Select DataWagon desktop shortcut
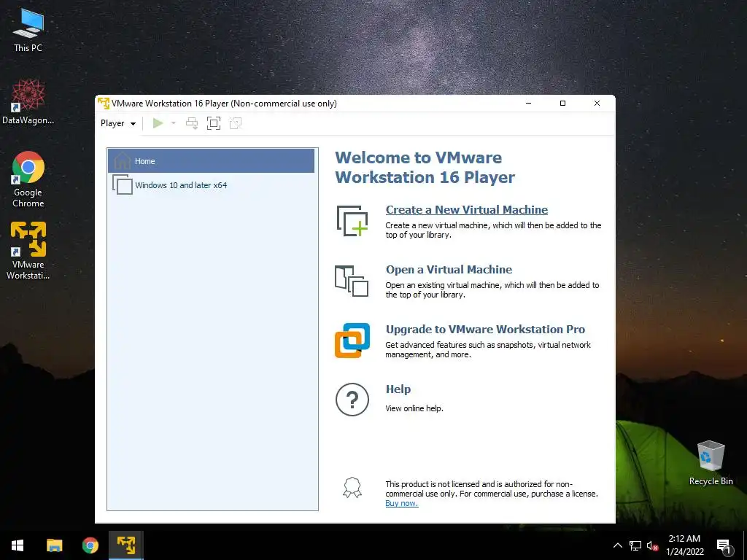The height and width of the screenshot is (560, 747). 28,102
